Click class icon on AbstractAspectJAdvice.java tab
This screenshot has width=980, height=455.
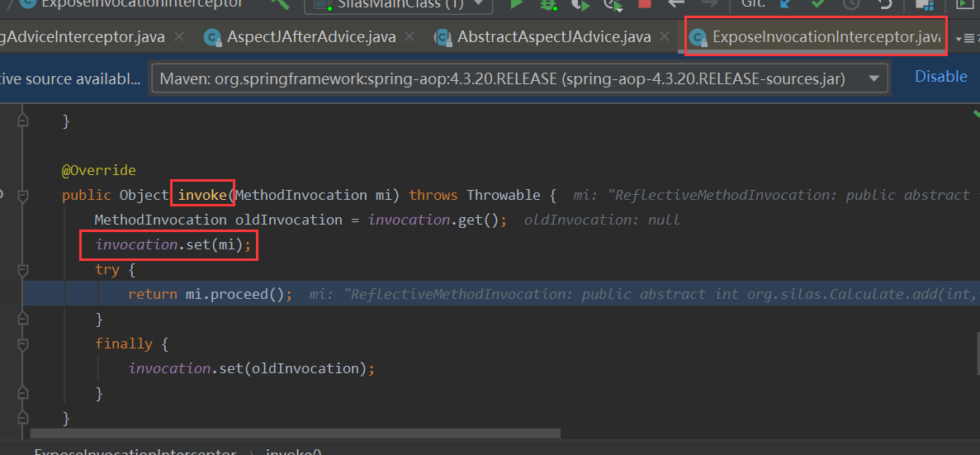coord(443,37)
